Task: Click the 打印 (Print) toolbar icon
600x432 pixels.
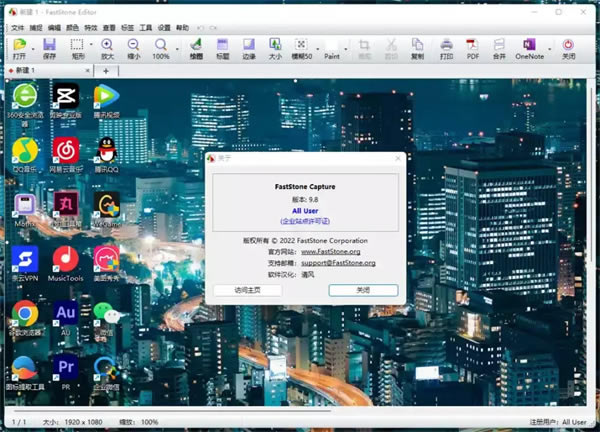Action: tap(446, 49)
